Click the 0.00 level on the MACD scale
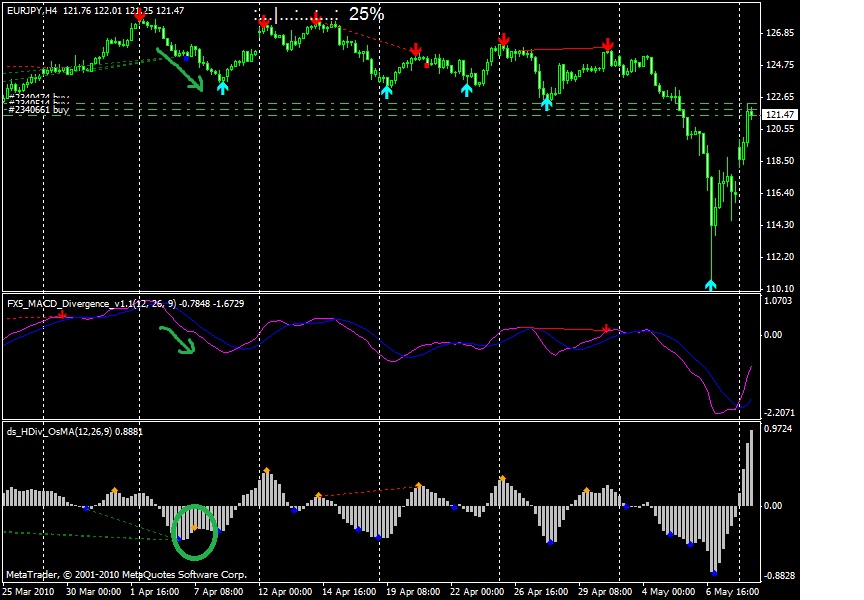The width and height of the screenshot is (864, 600). tap(773, 334)
